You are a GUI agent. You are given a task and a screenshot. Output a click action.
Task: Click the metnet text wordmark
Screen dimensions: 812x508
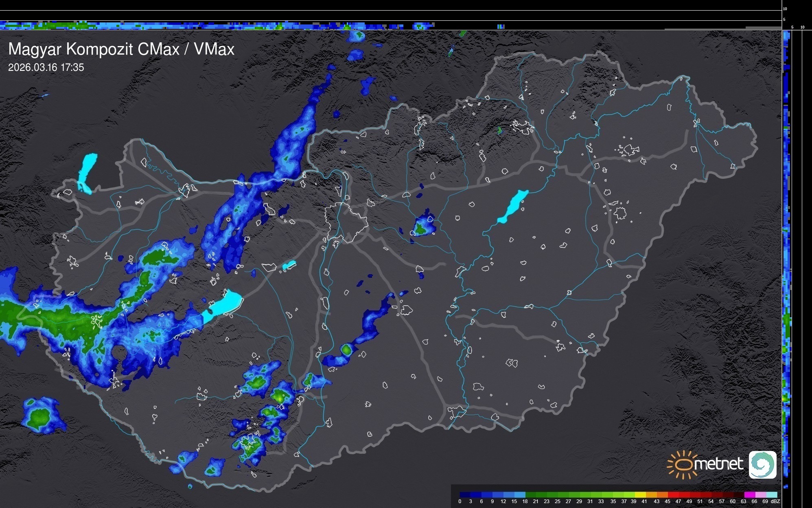coord(719,464)
